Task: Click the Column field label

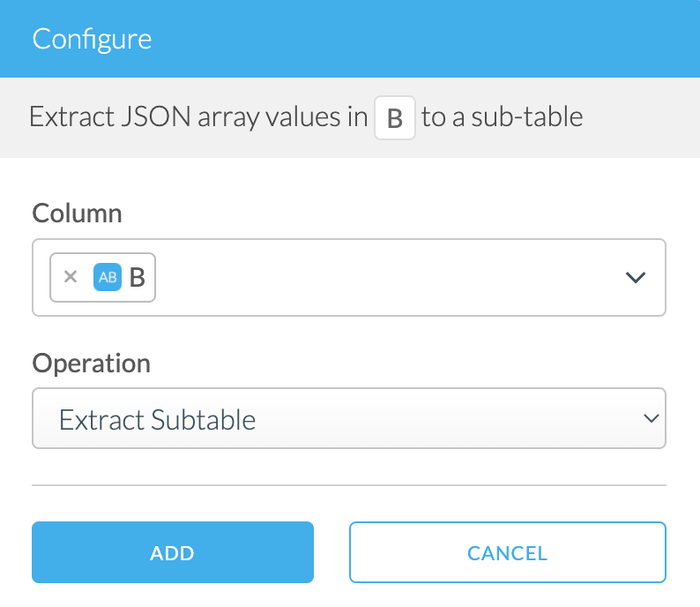Action: pos(77,213)
